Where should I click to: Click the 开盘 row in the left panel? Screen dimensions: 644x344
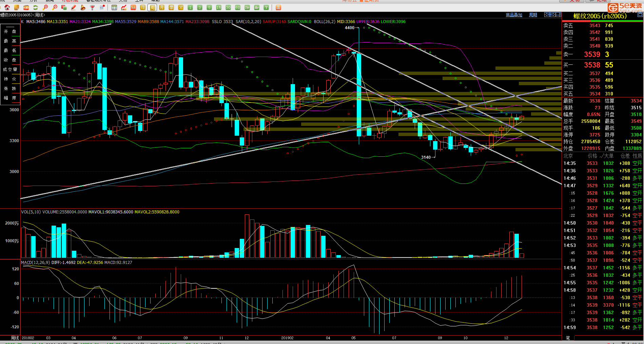[x=10, y=31]
